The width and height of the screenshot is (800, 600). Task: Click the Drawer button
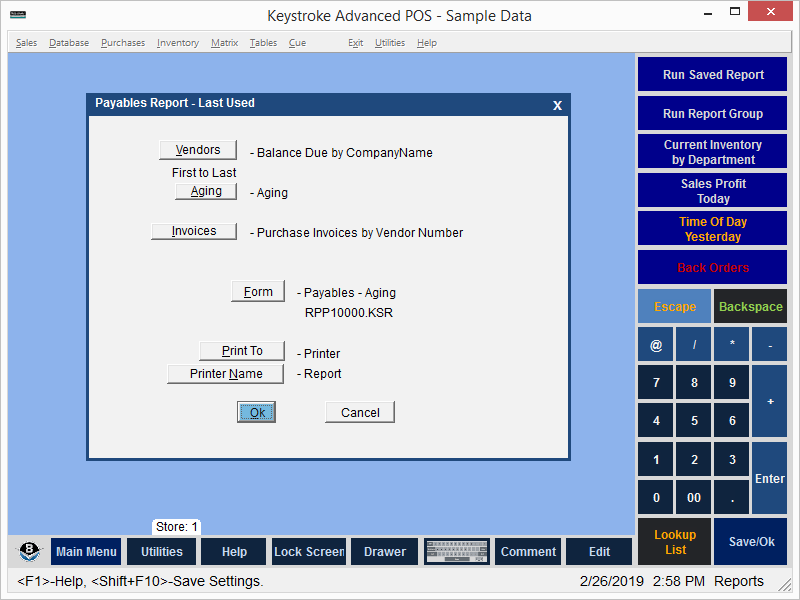pyautogui.click(x=385, y=552)
